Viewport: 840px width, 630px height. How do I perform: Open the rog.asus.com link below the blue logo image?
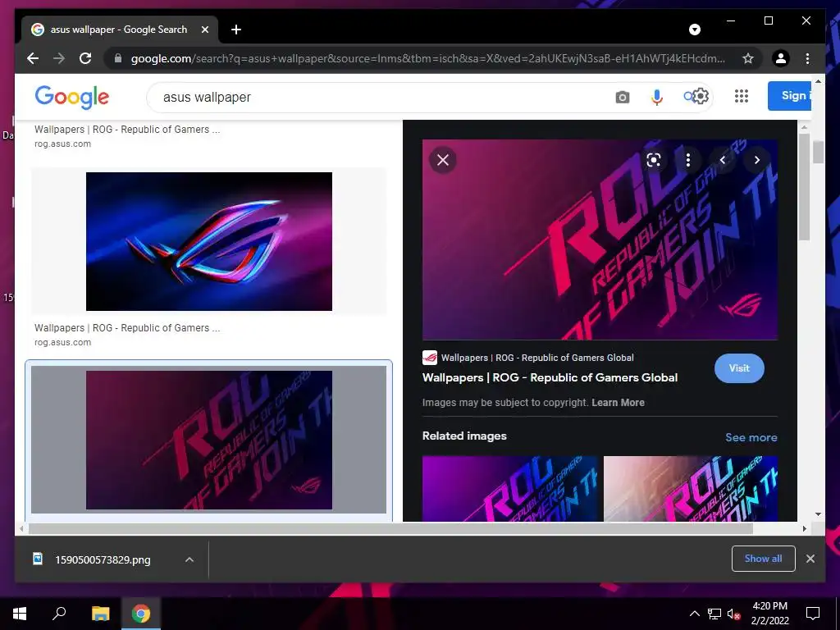(x=62, y=342)
